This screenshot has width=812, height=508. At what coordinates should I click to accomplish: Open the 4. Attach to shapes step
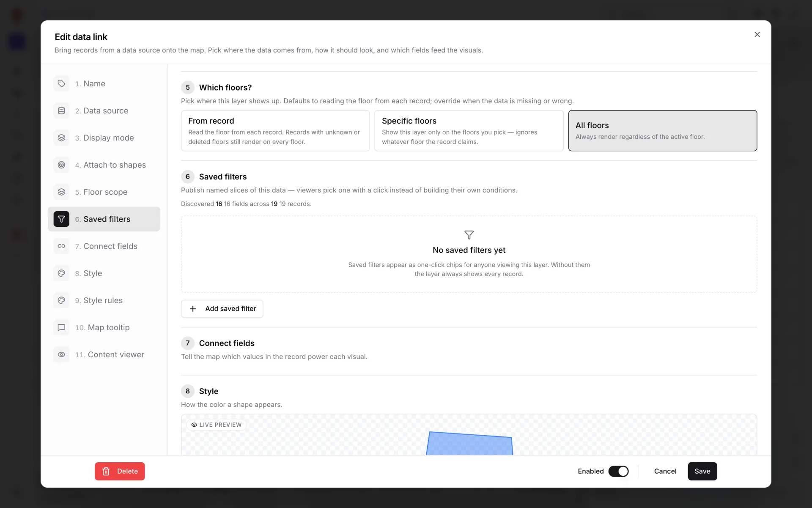point(104,165)
